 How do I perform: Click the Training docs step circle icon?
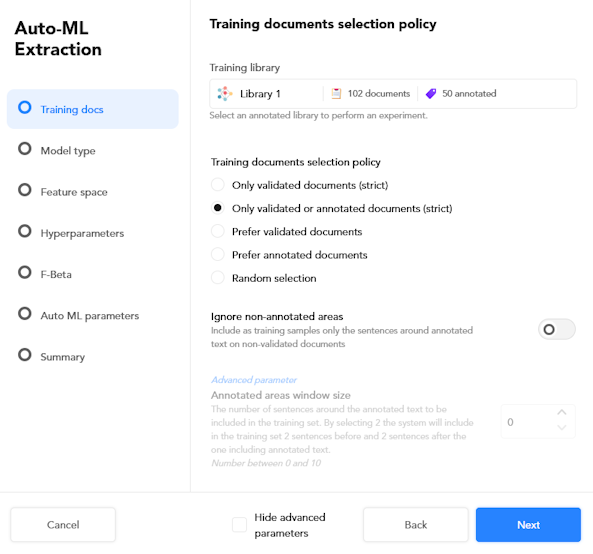[25, 107]
